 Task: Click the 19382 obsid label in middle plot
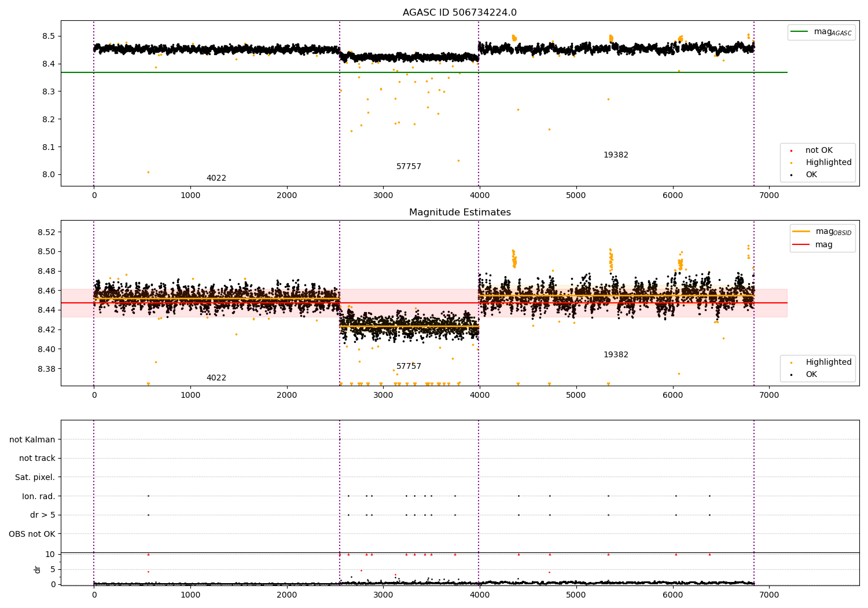(616, 355)
